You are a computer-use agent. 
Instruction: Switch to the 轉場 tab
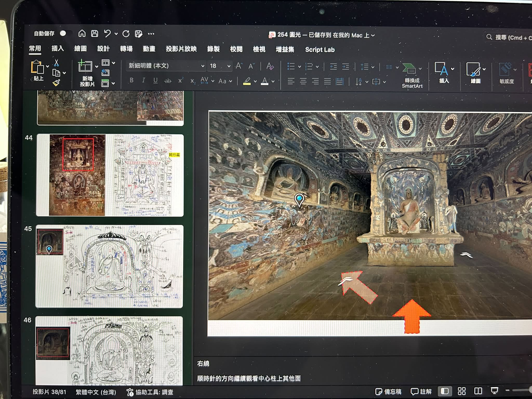[x=126, y=49]
